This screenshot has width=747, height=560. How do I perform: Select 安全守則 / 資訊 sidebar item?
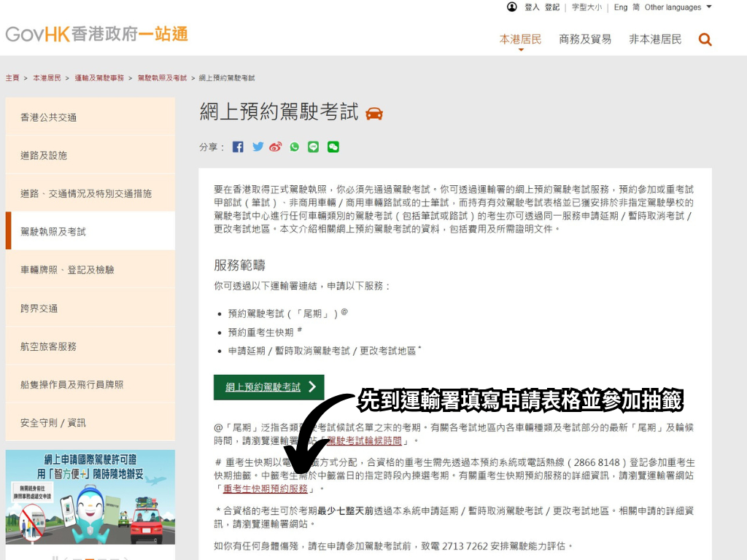pos(90,422)
